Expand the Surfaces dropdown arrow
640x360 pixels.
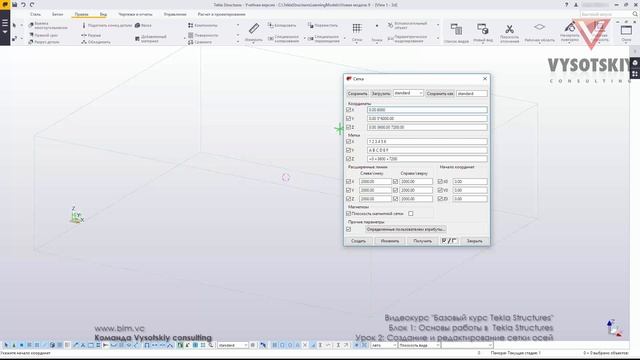pyautogui.click(x=238, y=36)
